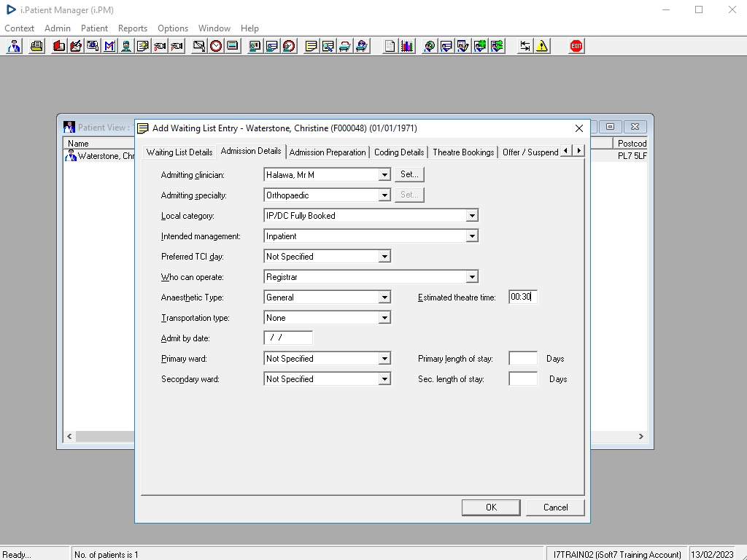Click Set button beside Admitting clinician
This screenshot has height=560, width=747.
point(409,174)
